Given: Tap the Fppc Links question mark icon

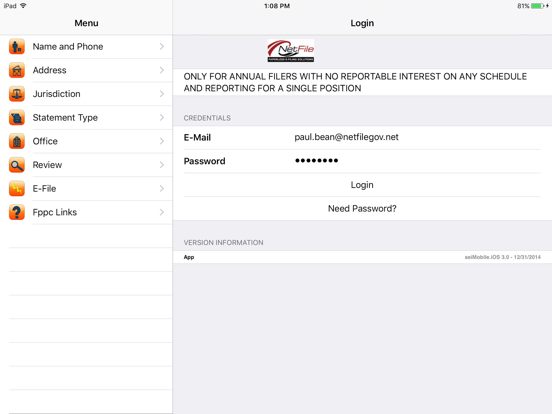Looking at the screenshot, I should coord(17,212).
